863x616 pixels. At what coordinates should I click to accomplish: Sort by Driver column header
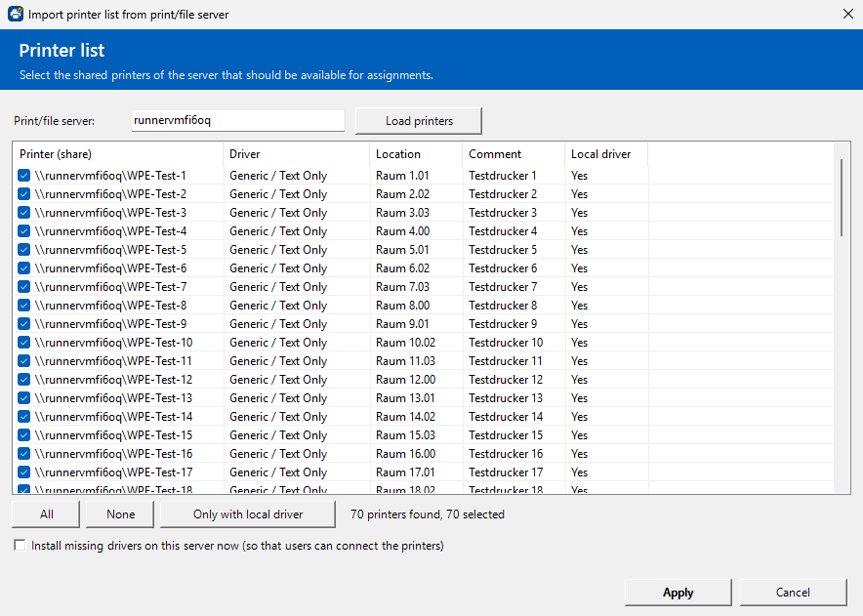pos(297,154)
